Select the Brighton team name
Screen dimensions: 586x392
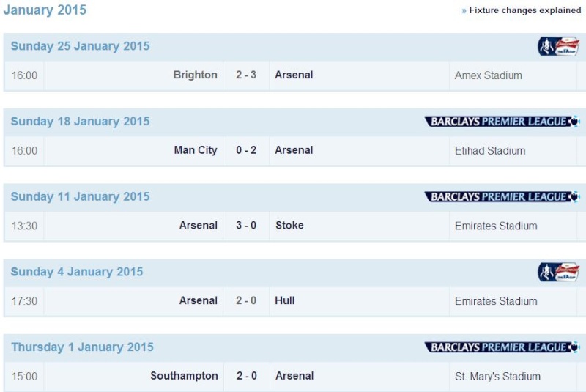196,75
